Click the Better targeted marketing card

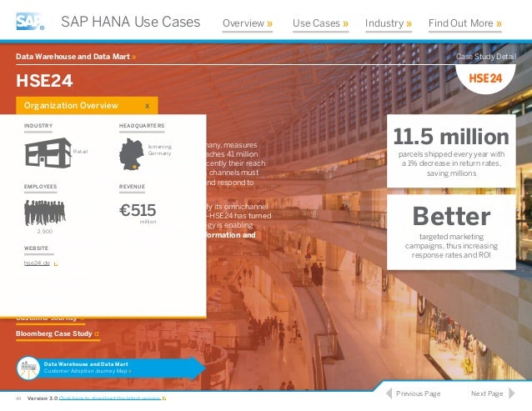pos(451,233)
